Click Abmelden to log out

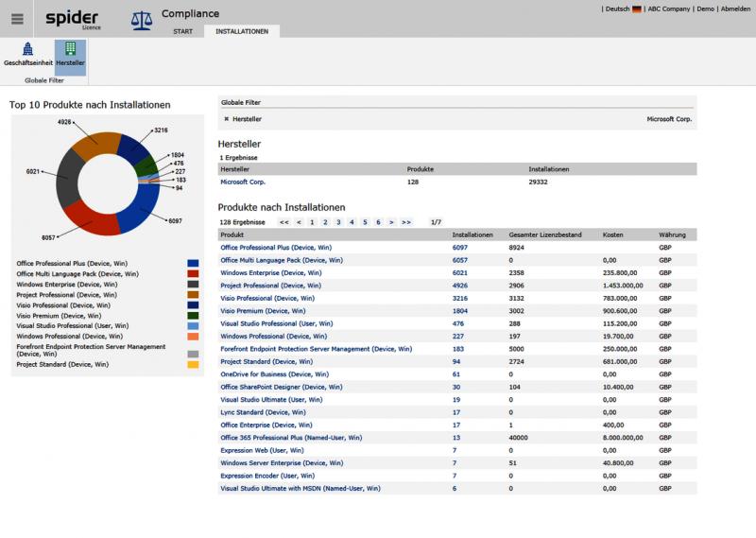click(x=735, y=9)
